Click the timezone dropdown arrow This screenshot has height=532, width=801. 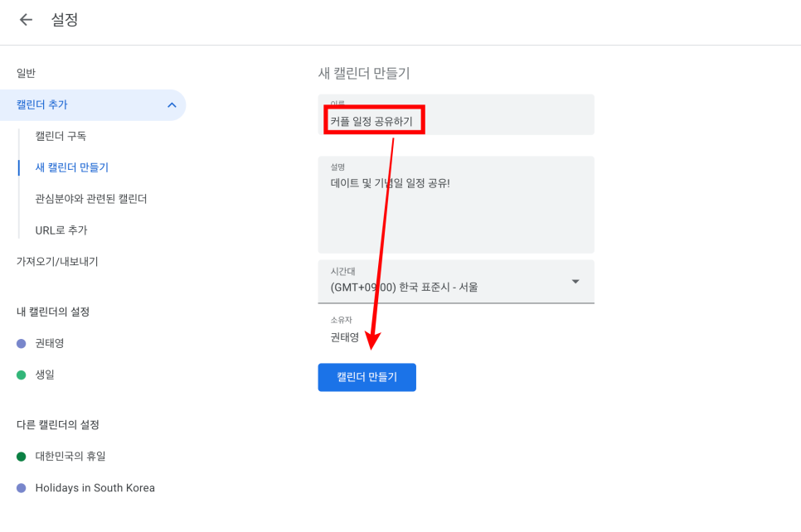click(x=575, y=282)
